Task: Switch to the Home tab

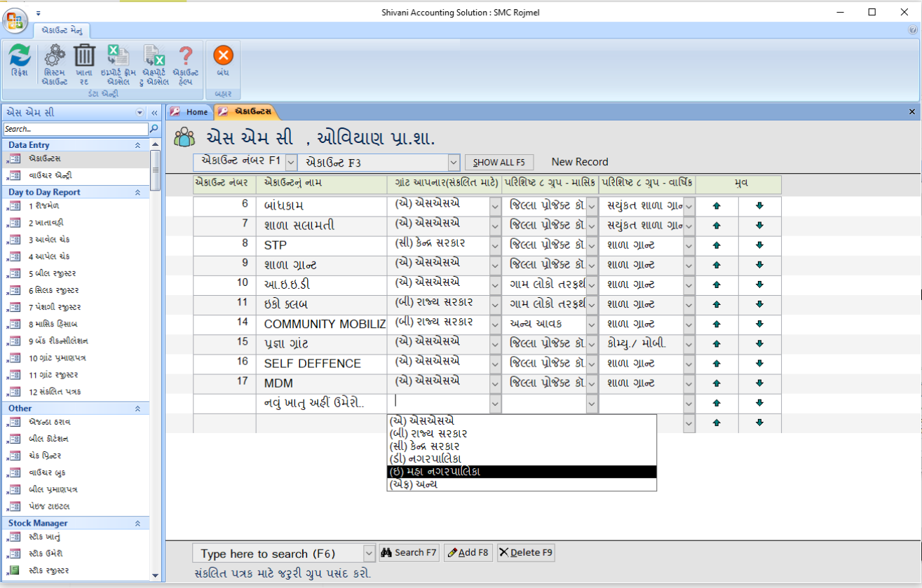Action: (194, 111)
